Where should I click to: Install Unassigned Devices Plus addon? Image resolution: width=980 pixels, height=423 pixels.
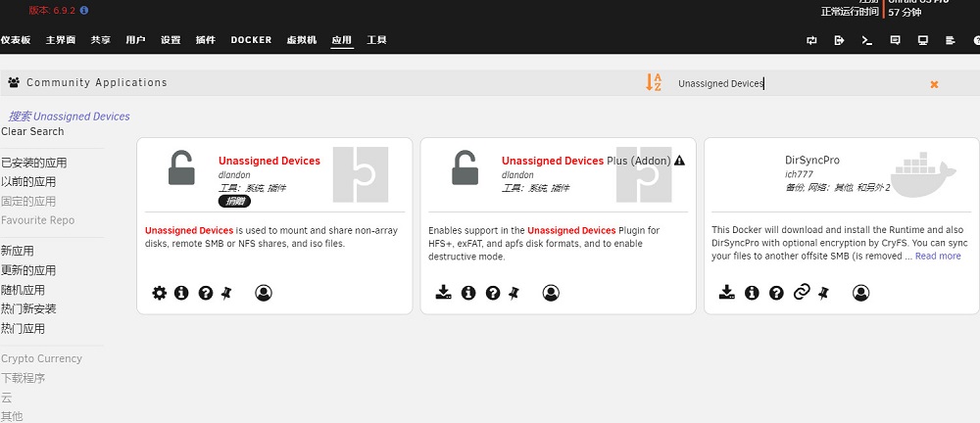pyautogui.click(x=443, y=292)
